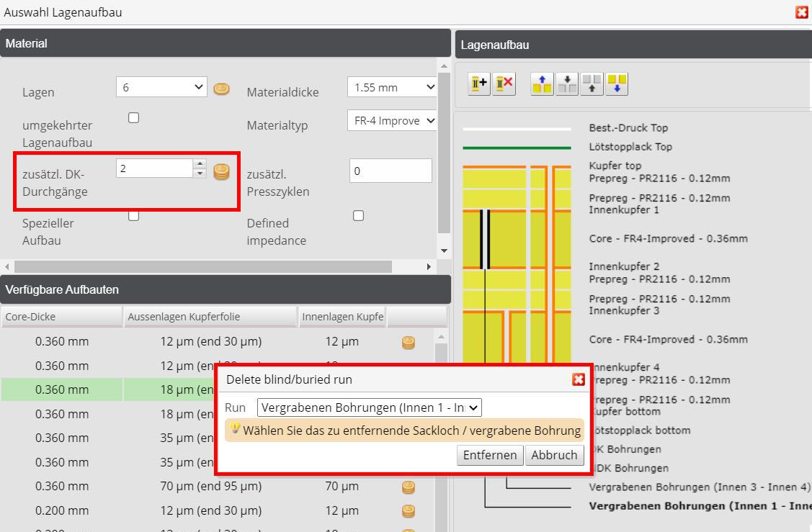Click the cost coin in first stackup row

tap(409, 343)
